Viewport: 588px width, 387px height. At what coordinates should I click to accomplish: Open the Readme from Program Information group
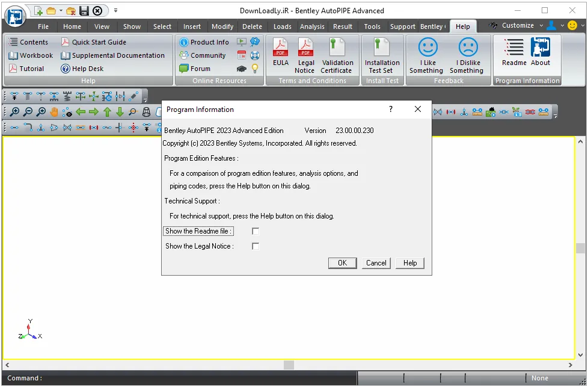514,52
